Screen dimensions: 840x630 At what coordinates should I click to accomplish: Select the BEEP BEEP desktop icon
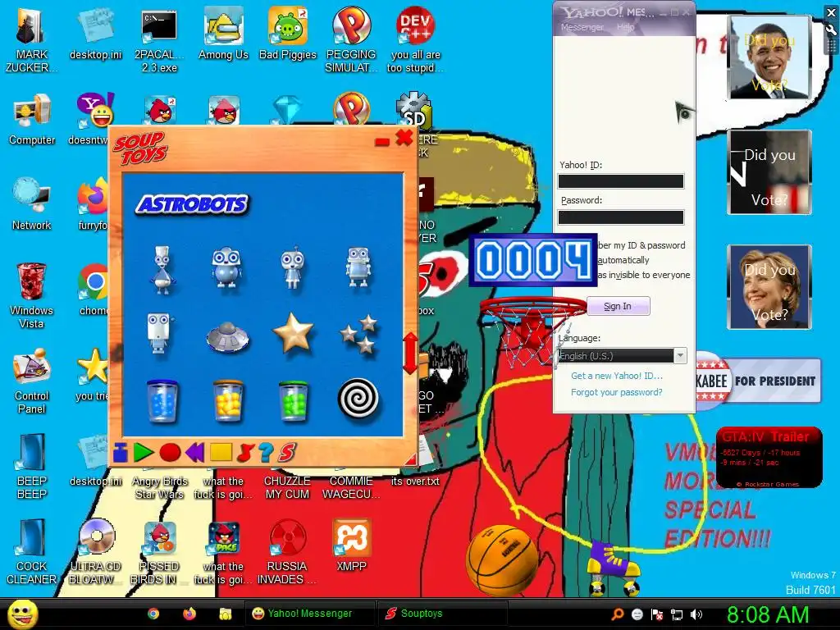tap(32, 466)
